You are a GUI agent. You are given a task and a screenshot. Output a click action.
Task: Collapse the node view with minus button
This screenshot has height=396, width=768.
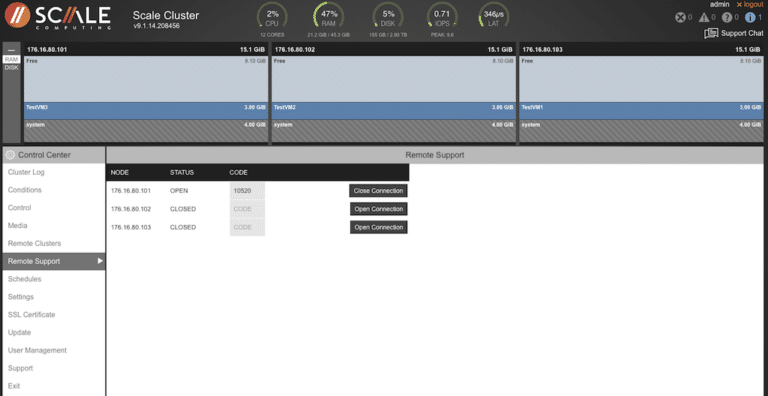(x=11, y=50)
